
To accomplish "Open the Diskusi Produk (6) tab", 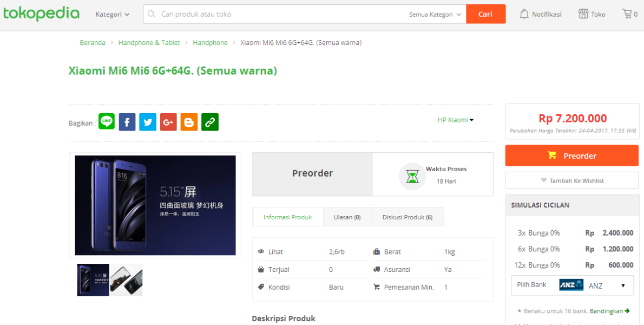I will pyautogui.click(x=408, y=217).
